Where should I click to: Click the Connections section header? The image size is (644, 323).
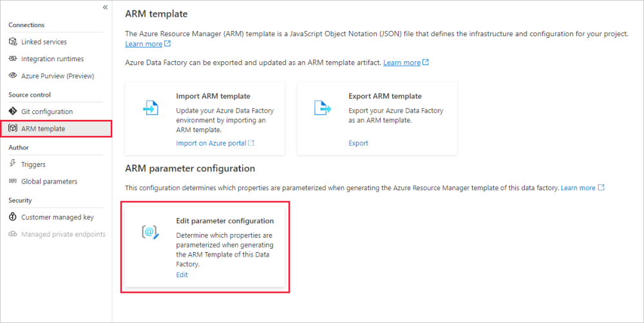pos(26,24)
